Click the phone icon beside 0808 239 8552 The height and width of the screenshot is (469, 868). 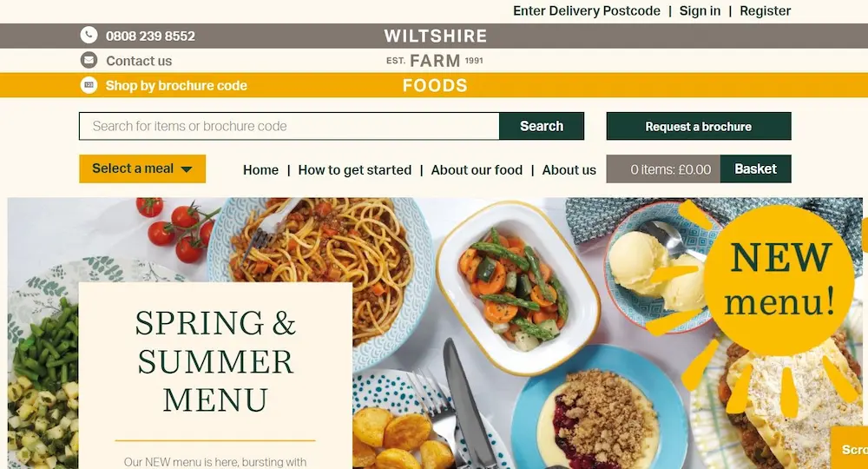pos(89,36)
